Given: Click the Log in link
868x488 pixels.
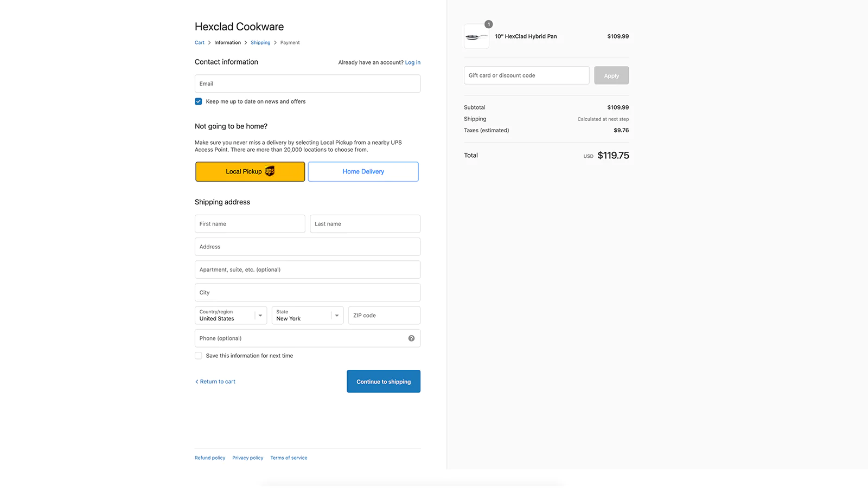Looking at the screenshot, I should (413, 62).
